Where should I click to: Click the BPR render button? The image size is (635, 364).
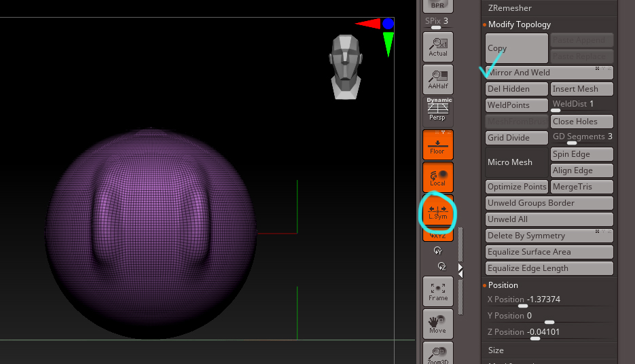[438, 5]
